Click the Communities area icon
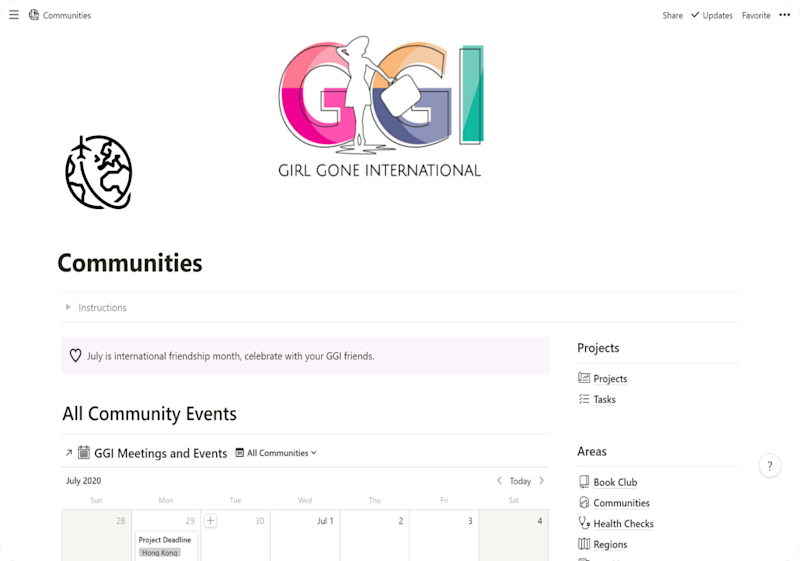800x561 pixels. point(584,502)
